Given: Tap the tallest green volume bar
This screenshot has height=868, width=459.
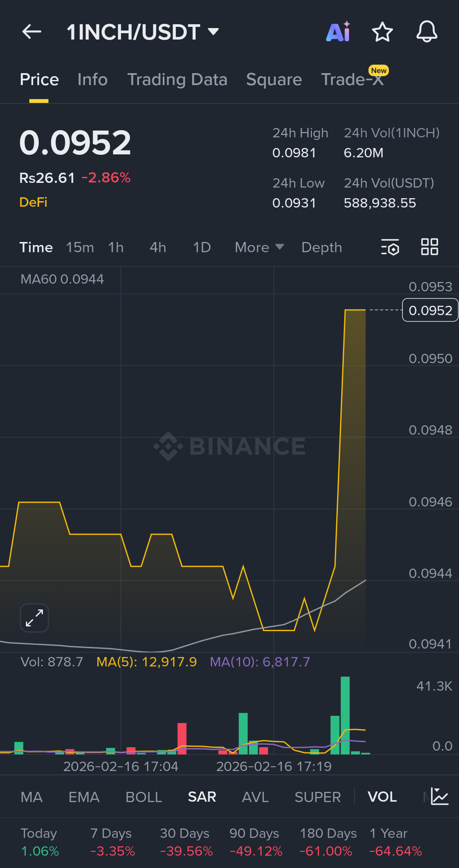Looking at the screenshot, I should [345, 715].
